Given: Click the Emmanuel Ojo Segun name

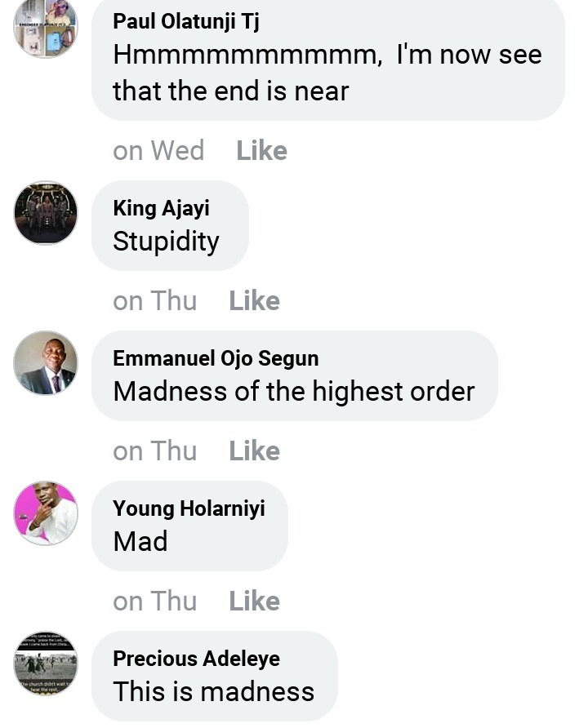Looking at the screenshot, I should point(216,358).
